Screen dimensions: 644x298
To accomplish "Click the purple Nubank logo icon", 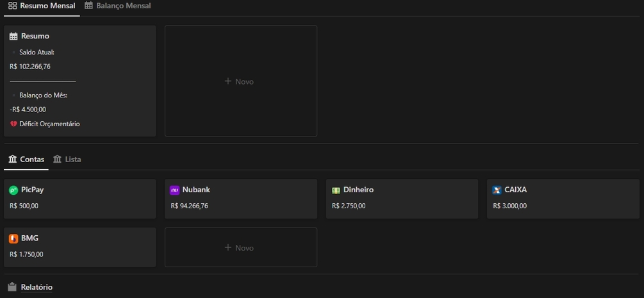I will 174,190.
